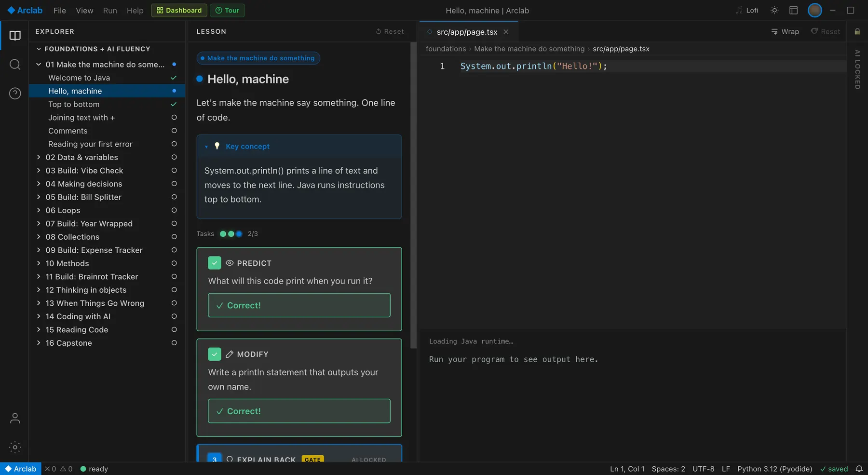Viewport: 868px width, 475px height.
Task: Close the src/app/page.tsx tab
Action: (x=506, y=32)
